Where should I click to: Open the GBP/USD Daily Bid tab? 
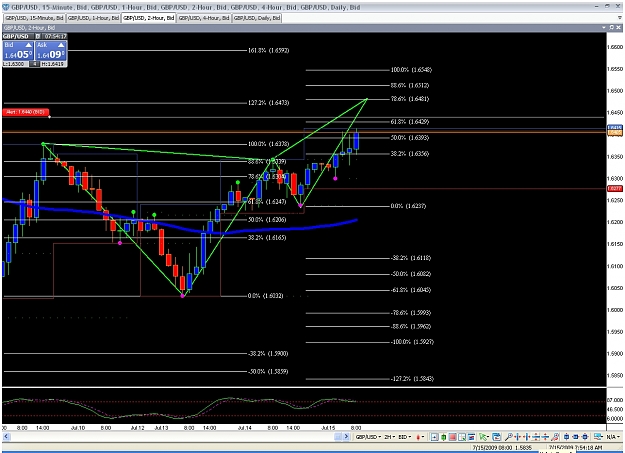point(257,18)
